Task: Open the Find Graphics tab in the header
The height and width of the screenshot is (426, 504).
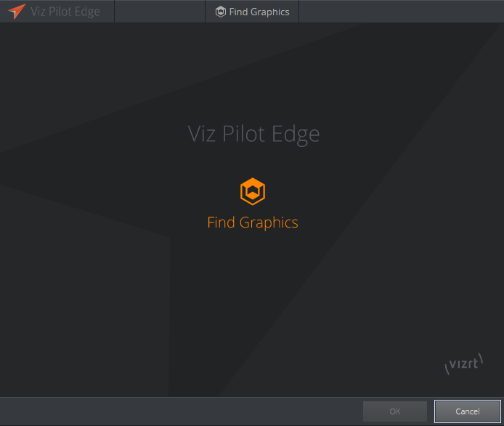Action: tap(252, 12)
